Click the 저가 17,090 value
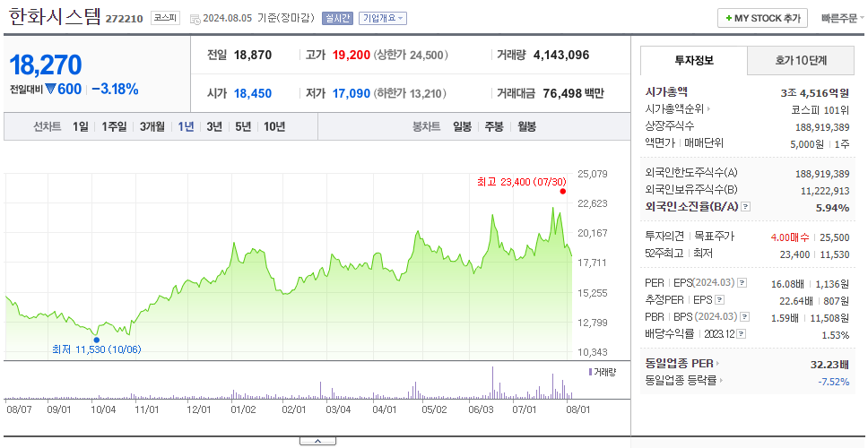This screenshot has height=448, width=868. click(x=351, y=94)
